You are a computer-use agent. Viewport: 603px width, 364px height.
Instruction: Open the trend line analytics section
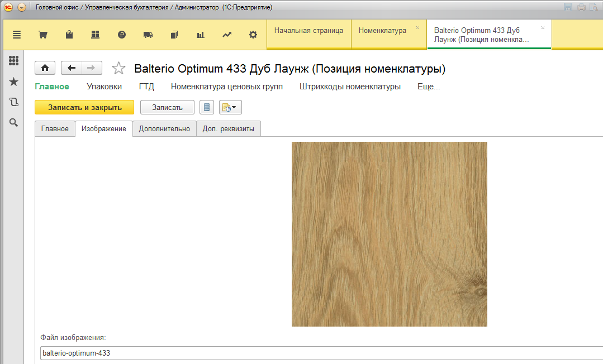click(227, 35)
